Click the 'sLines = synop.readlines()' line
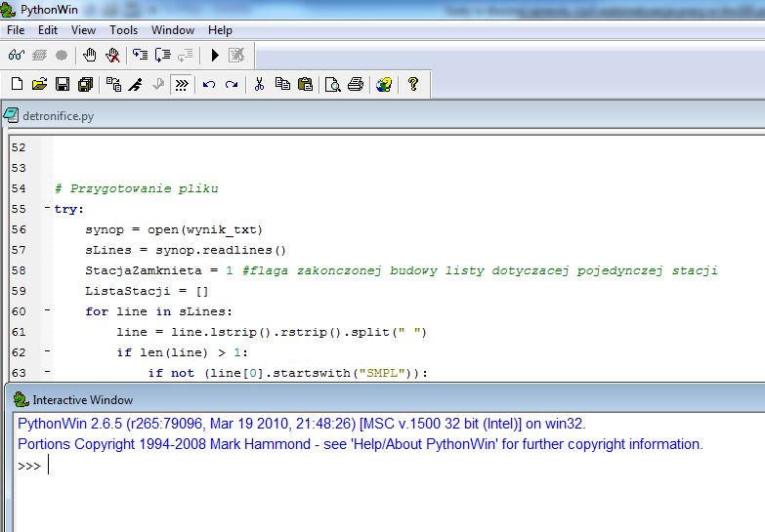This screenshot has height=532, width=765. 186,250
